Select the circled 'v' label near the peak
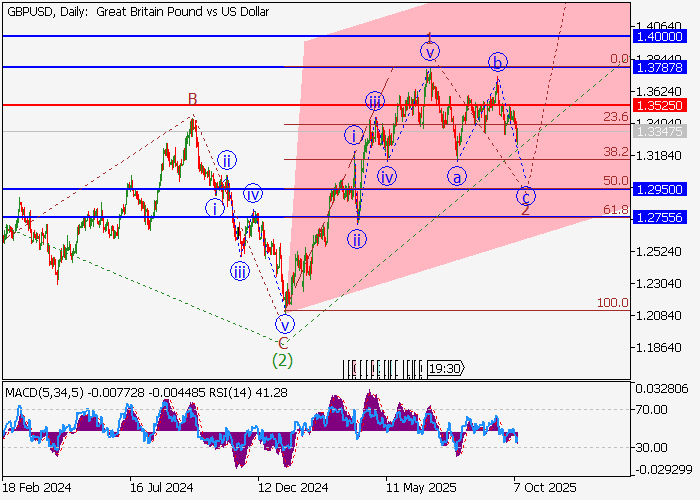The image size is (700, 500). [430, 51]
